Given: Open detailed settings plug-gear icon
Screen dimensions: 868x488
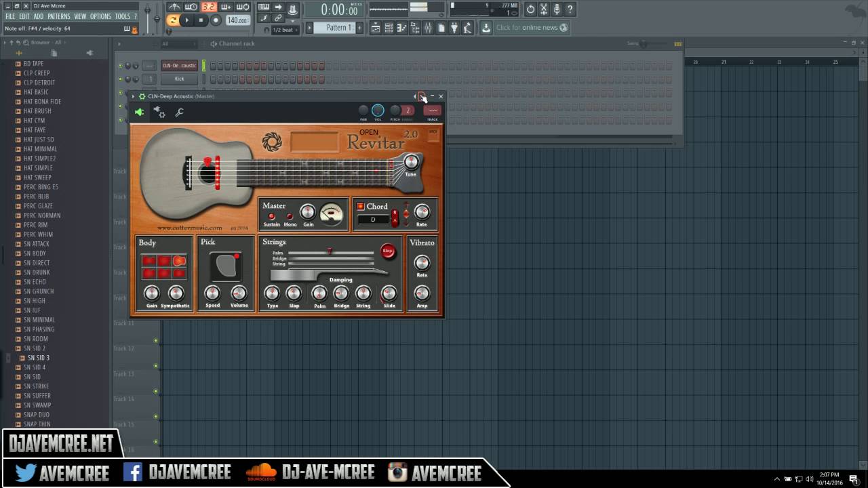Looking at the screenshot, I should [x=159, y=113].
